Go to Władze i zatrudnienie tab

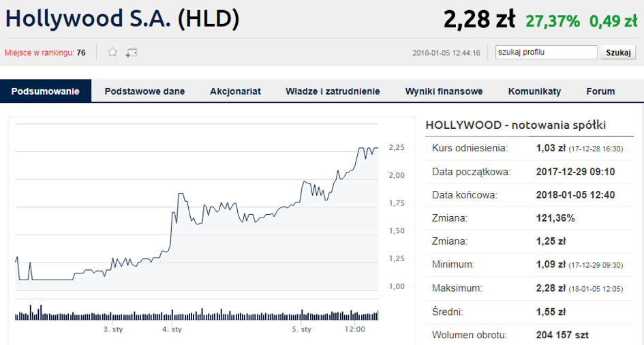tap(333, 91)
